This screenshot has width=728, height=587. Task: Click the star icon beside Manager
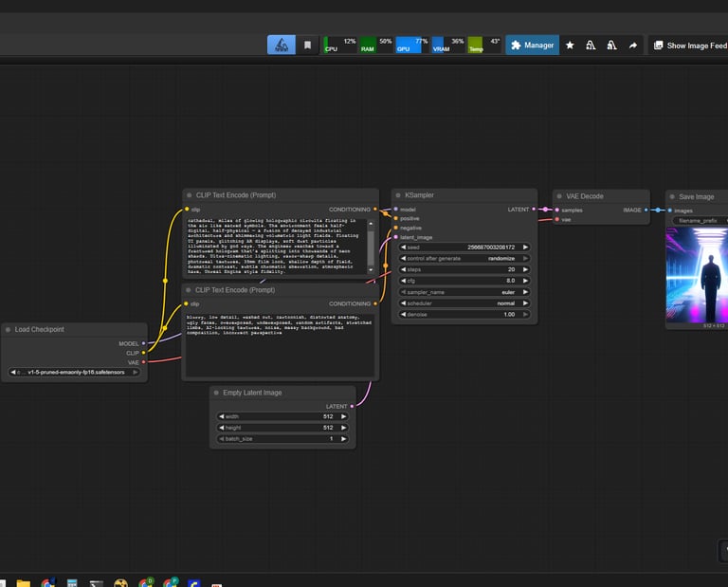[x=570, y=45]
